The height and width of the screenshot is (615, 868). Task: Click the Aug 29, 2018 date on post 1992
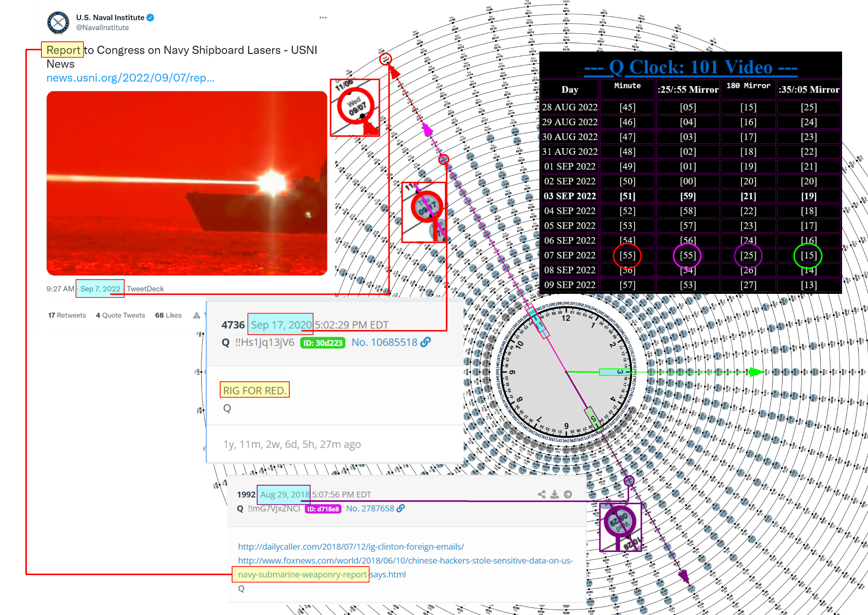click(x=285, y=495)
